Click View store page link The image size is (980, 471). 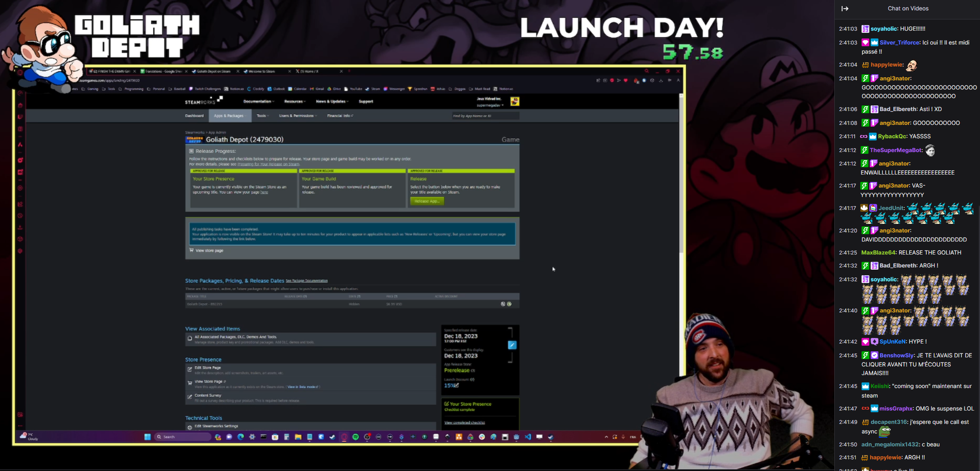pyautogui.click(x=209, y=251)
